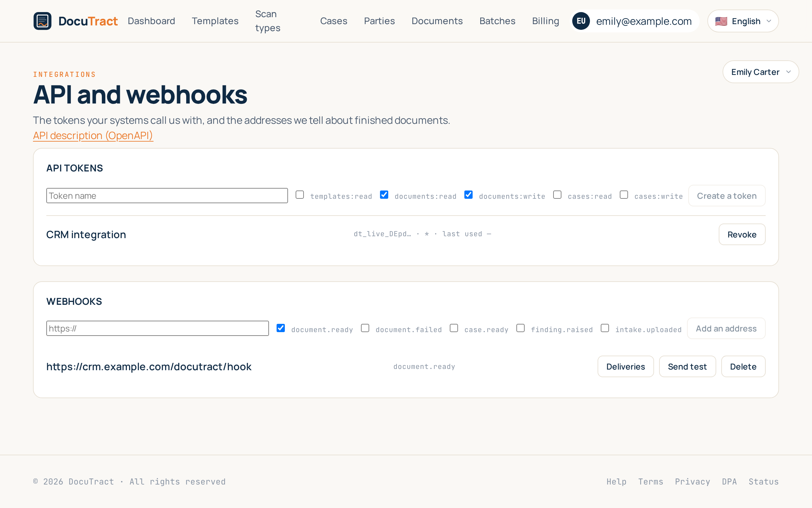Send test to the crm.example.com webhook
This screenshot has width=812, height=508.
pos(687,366)
